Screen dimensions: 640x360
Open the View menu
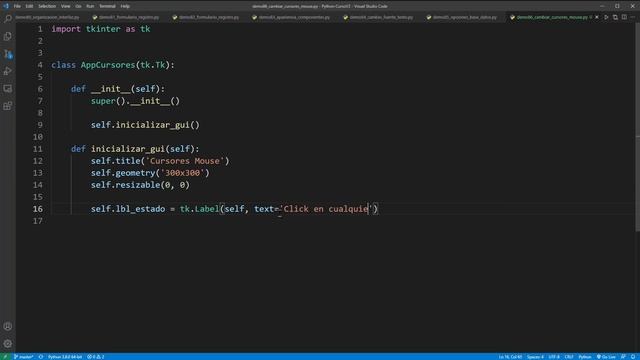pos(65,6)
